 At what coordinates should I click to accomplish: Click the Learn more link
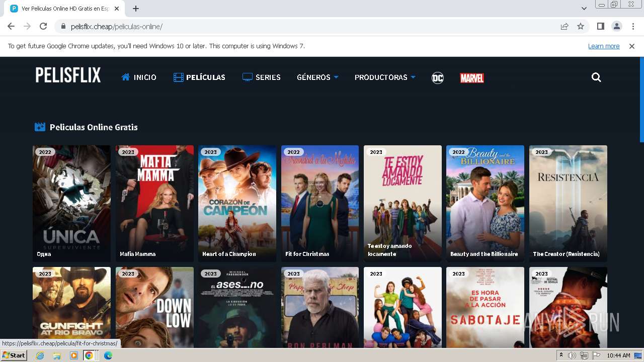(x=604, y=46)
